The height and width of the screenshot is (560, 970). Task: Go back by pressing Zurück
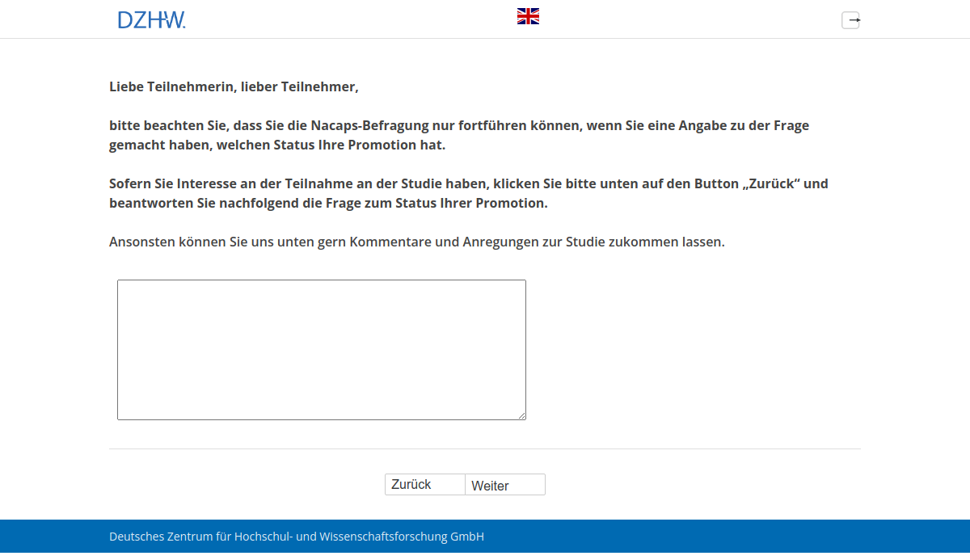(424, 484)
